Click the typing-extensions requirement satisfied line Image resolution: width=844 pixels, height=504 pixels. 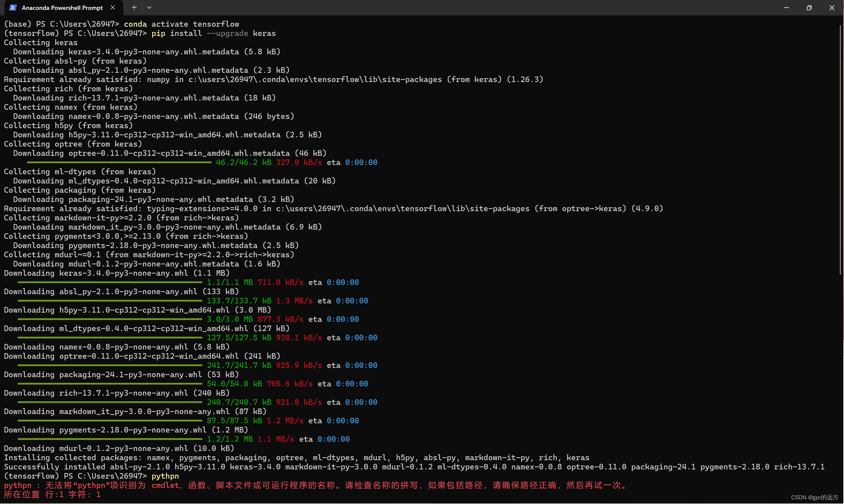click(333, 209)
